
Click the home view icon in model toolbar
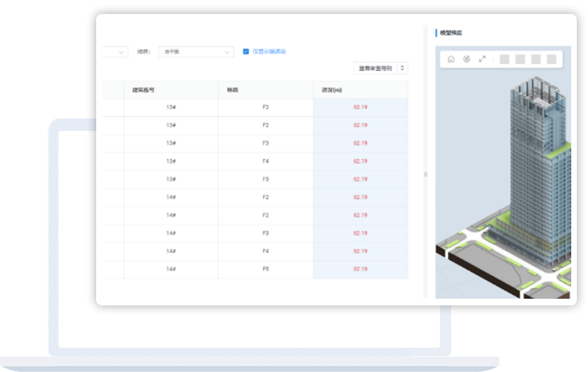[x=451, y=59]
